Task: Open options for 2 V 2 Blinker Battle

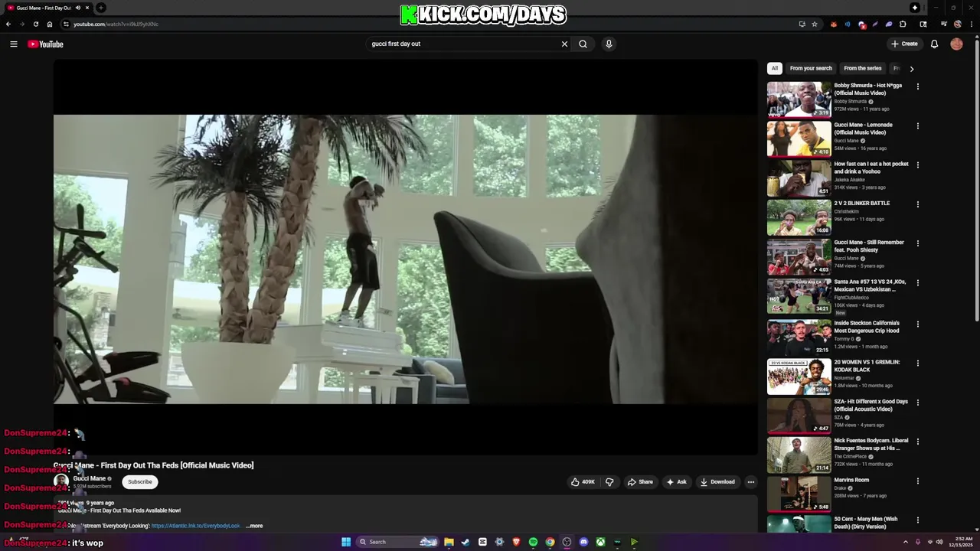Action: click(x=918, y=204)
